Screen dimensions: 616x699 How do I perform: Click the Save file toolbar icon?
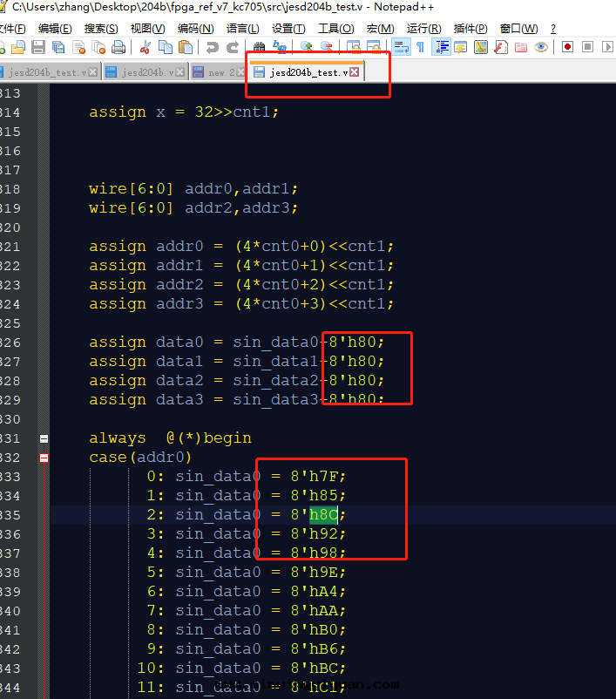pyautogui.click(x=40, y=47)
